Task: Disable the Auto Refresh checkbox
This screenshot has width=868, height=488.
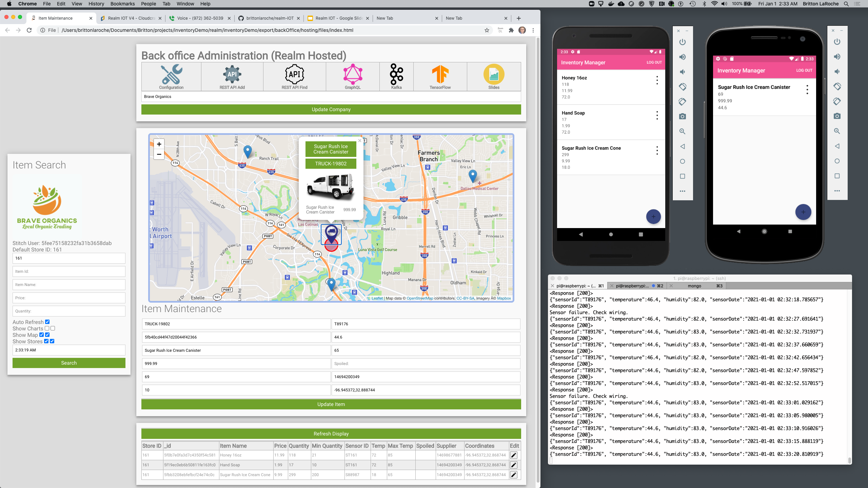Action: 47,322
